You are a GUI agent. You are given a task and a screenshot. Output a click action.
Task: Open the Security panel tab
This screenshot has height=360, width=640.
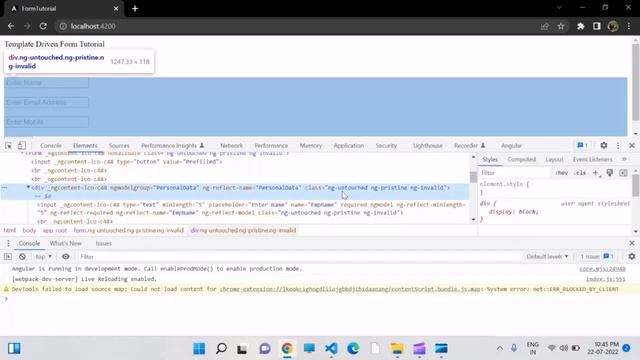tap(386, 145)
